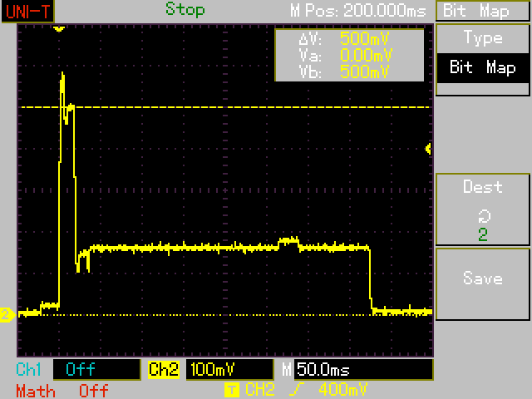Viewport: 532px width, 399px height.
Task: Click the trigger level arrow on right edge
Action: [x=428, y=149]
